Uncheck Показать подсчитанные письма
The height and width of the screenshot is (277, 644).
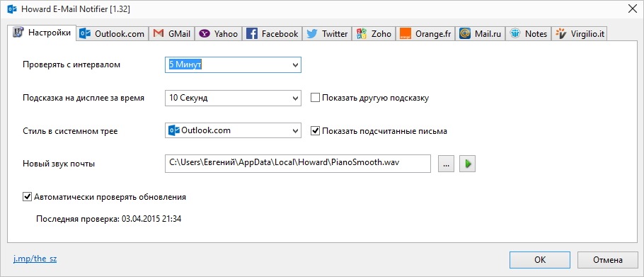click(x=315, y=131)
